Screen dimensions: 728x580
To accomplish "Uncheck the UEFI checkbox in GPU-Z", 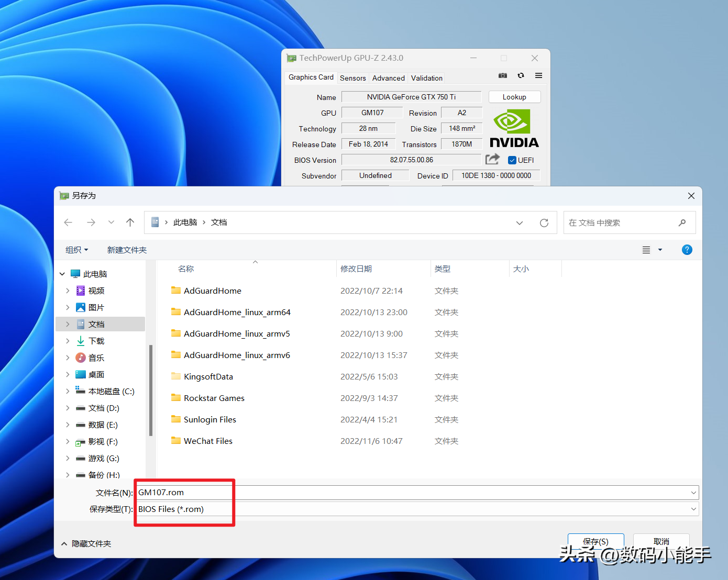I will pos(512,160).
